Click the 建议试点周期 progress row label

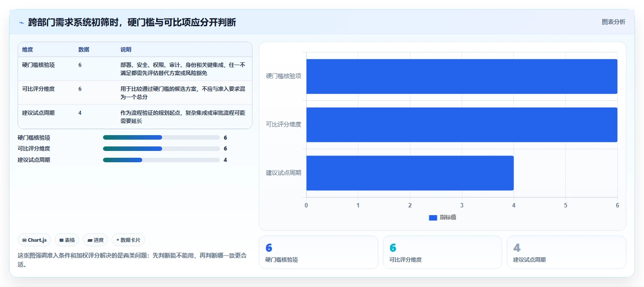[x=34, y=160]
